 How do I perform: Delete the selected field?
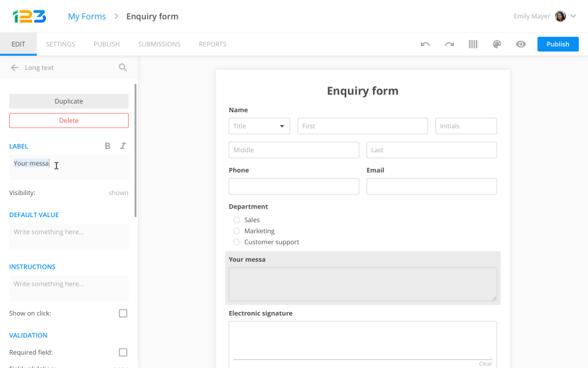pyautogui.click(x=69, y=120)
